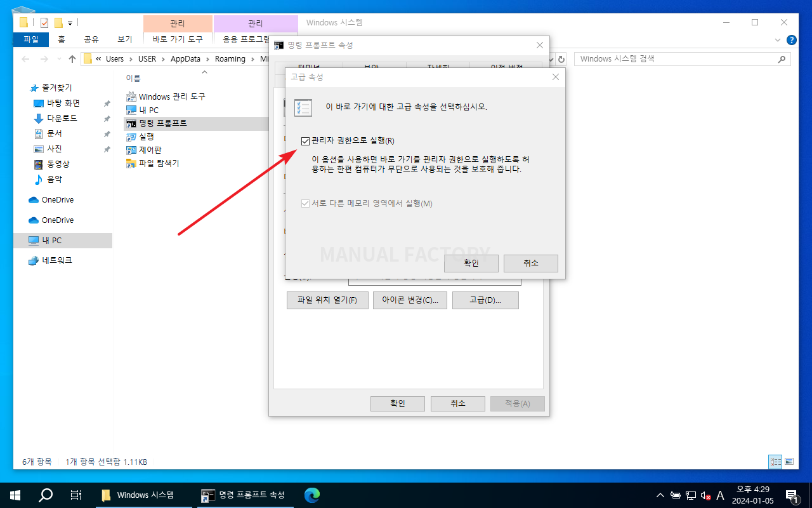812x508 pixels.
Task: Close the 명령 프롬프트 속성 window
Action: pyautogui.click(x=540, y=45)
